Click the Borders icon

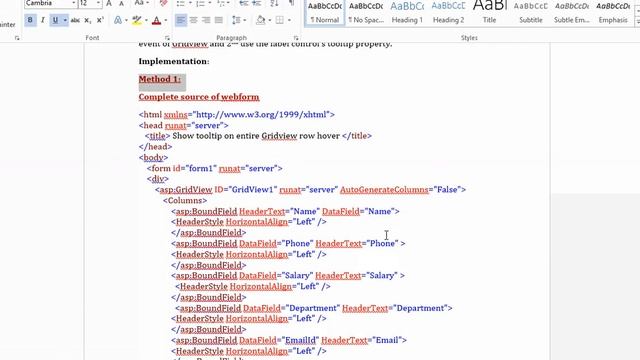coord(280,20)
